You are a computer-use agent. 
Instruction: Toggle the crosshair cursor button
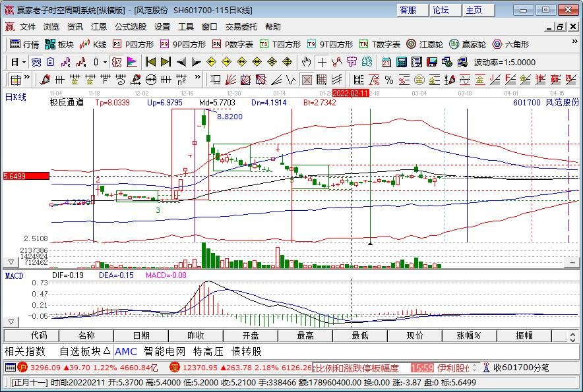[322, 62]
